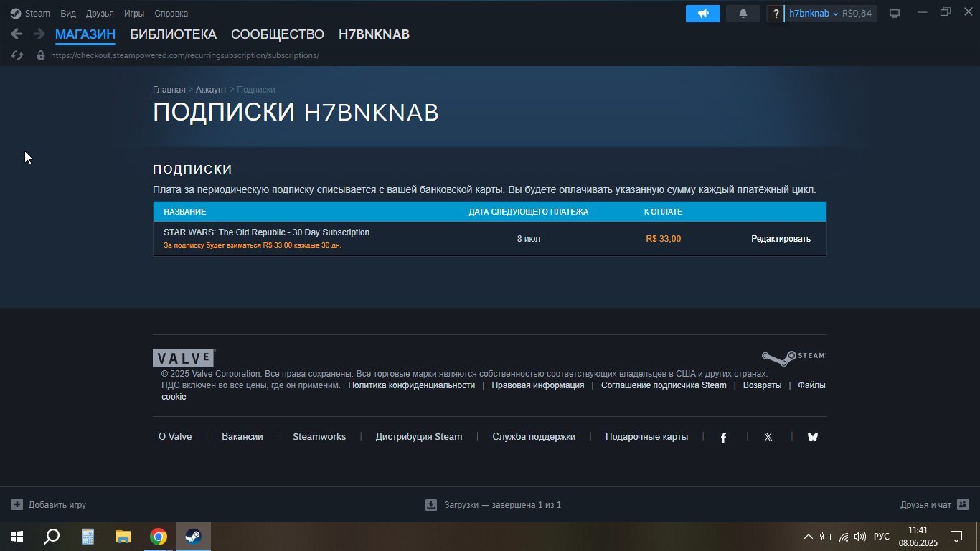Click Редактировать for the Star Wars subscription

click(x=781, y=239)
